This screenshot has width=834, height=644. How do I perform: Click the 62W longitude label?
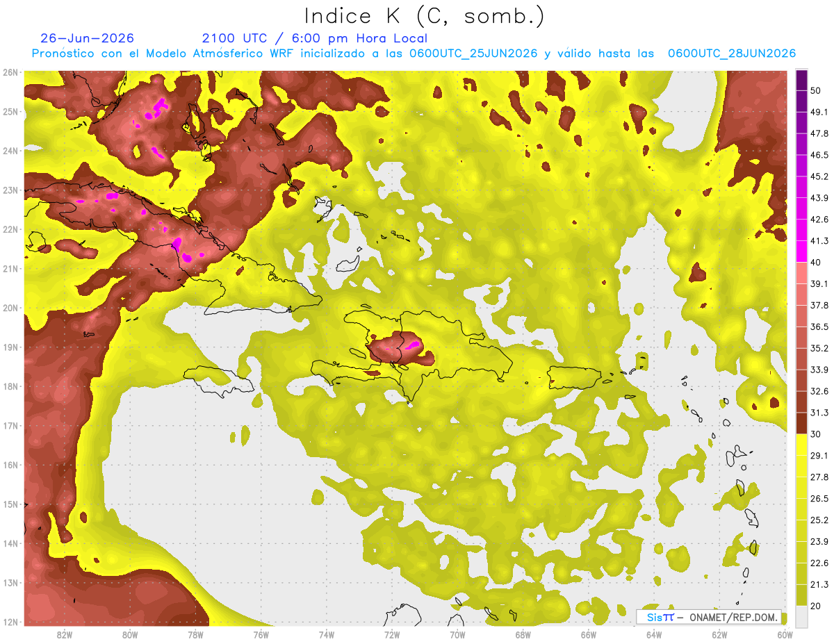tap(719, 635)
